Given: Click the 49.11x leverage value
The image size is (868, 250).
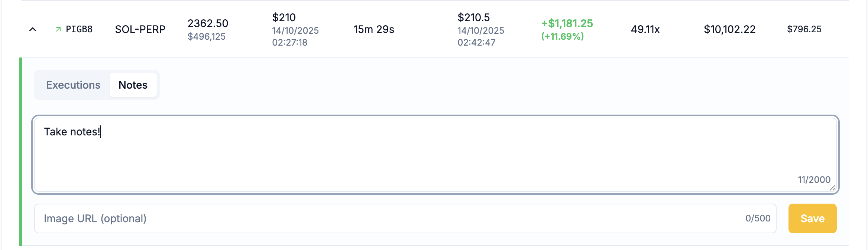Looking at the screenshot, I should coord(645,29).
